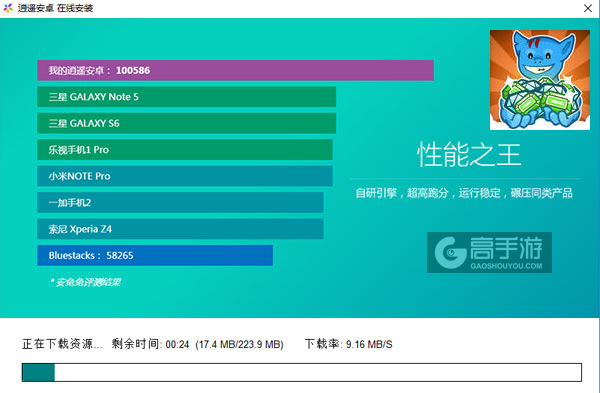Click the 逍遥安卓 app icon in title bar
Viewport: 600px width, 393px height.
pyautogui.click(x=8, y=8)
